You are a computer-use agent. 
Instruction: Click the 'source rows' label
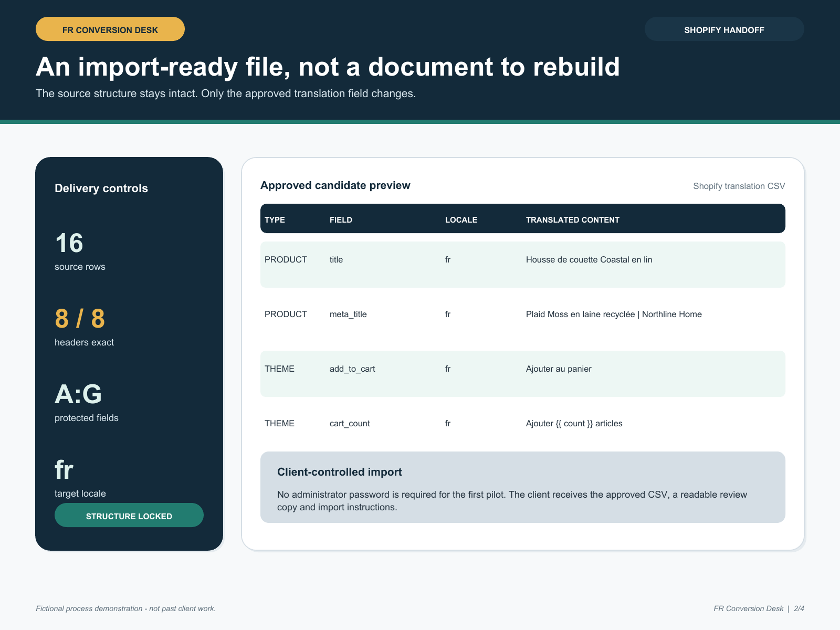pos(80,267)
